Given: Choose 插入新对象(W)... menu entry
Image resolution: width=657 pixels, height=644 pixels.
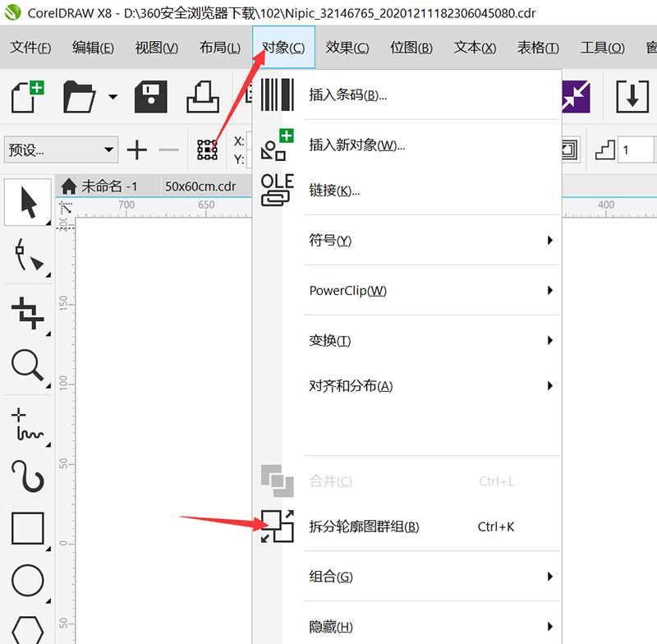Looking at the screenshot, I should 407,145.
